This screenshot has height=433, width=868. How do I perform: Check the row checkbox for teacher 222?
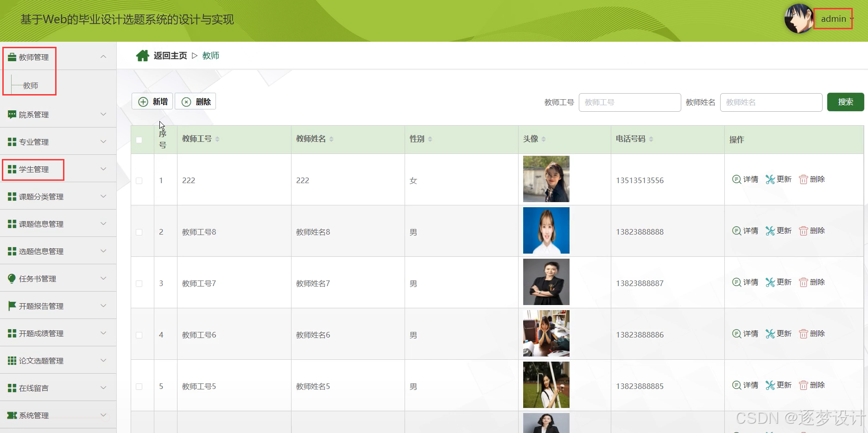coord(139,181)
